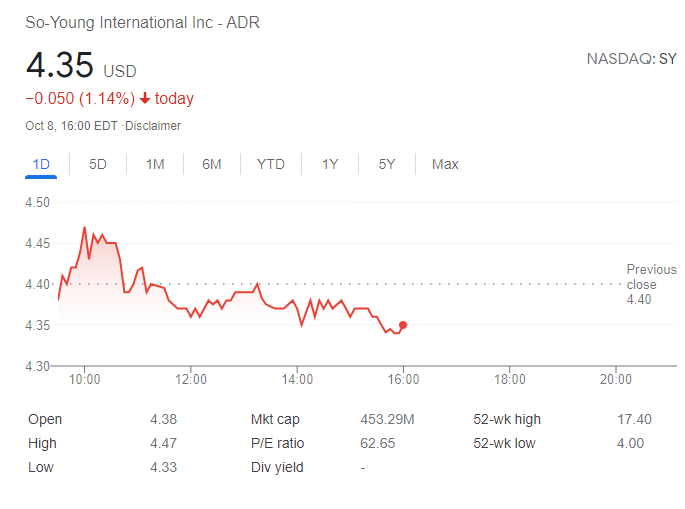Click the red down arrow icon

145,99
